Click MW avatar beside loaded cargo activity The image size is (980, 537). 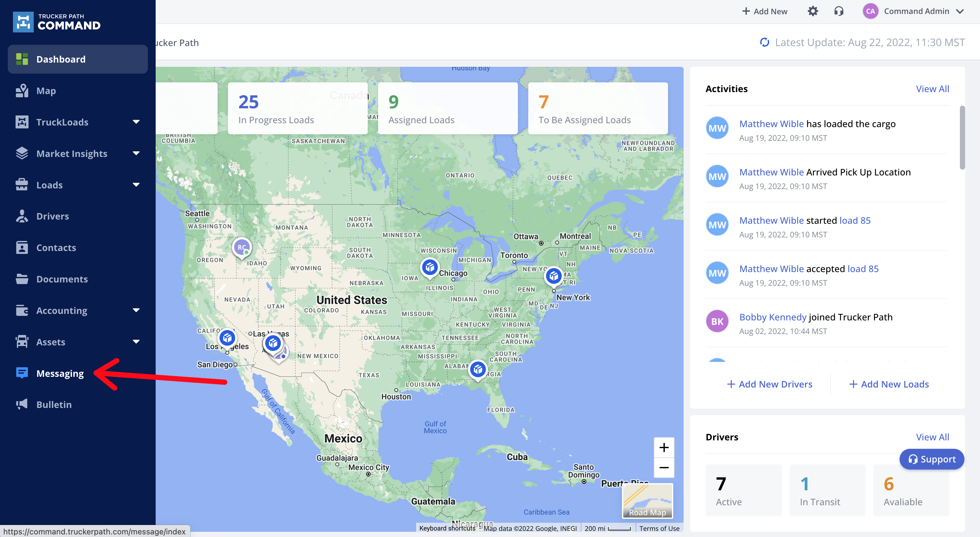pyautogui.click(x=717, y=128)
